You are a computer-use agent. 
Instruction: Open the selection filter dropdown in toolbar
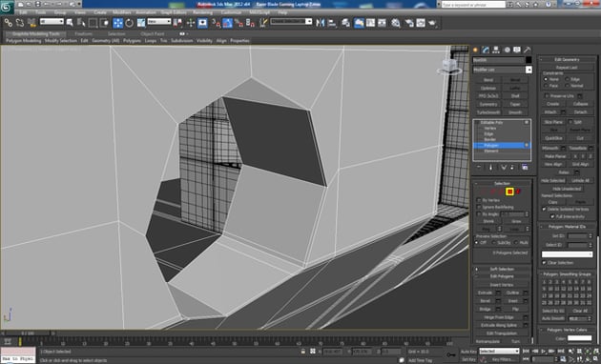point(52,21)
